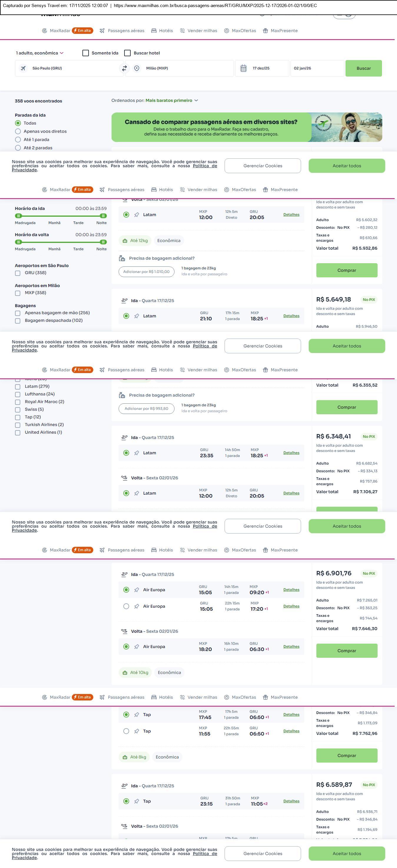Click the pin icon next to Tap 23:15 flight
The width and height of the screenshot is (397, 868).
tap(137, 801)
